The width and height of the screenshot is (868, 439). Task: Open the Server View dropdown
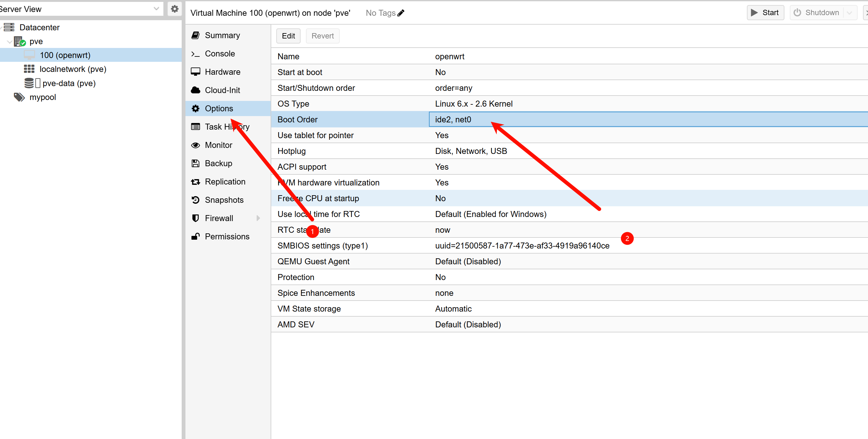pos(156,9)
